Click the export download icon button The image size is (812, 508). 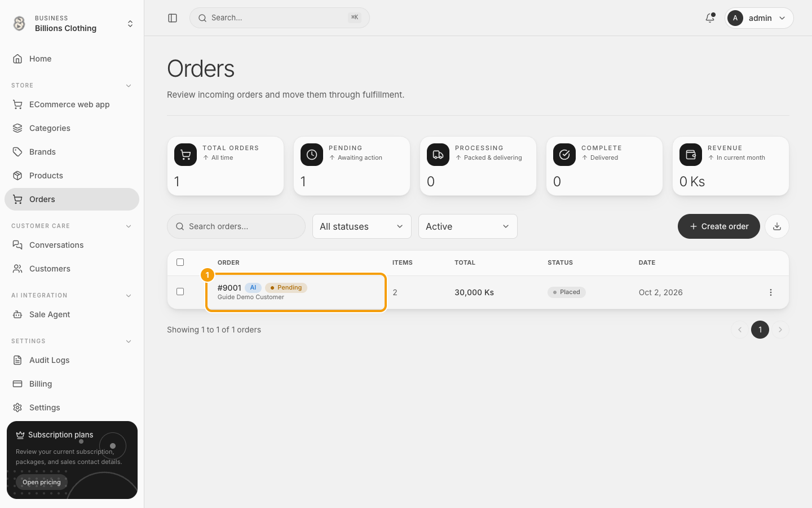click(777, 226)
